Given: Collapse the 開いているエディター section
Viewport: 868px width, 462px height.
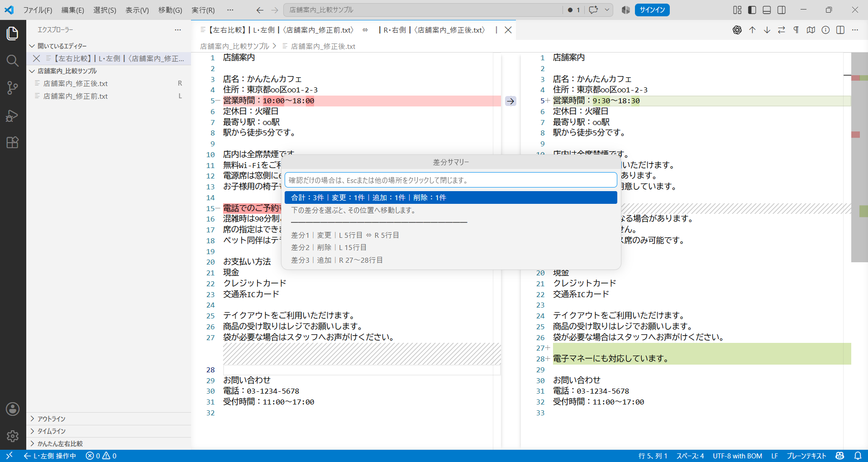Looking at the screenshot, I should point(109,46).
